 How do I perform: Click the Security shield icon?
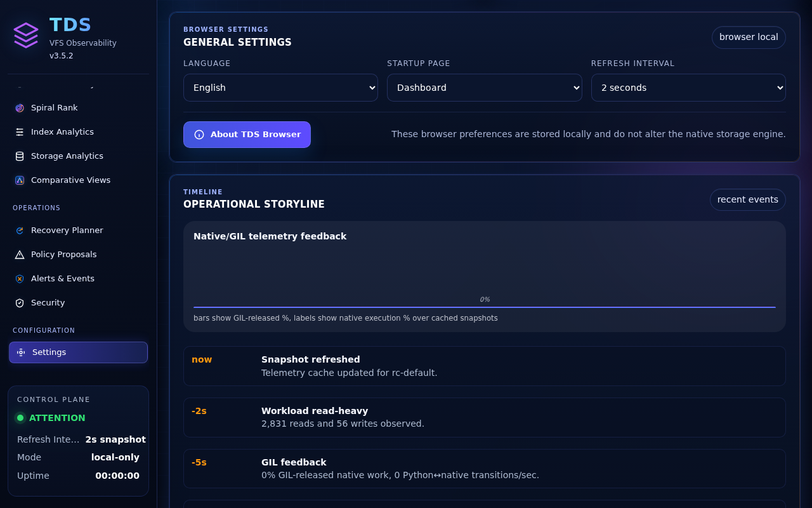tap(20, 303)
